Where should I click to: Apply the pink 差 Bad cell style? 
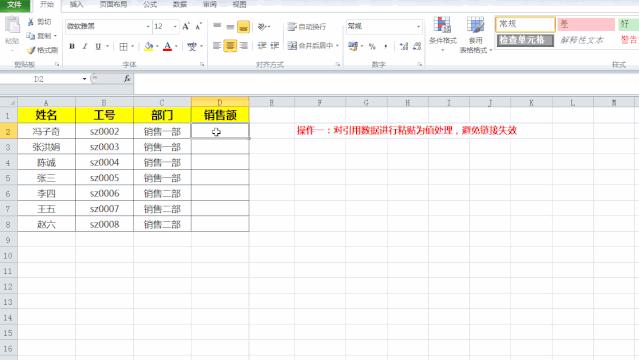point(586,24)
